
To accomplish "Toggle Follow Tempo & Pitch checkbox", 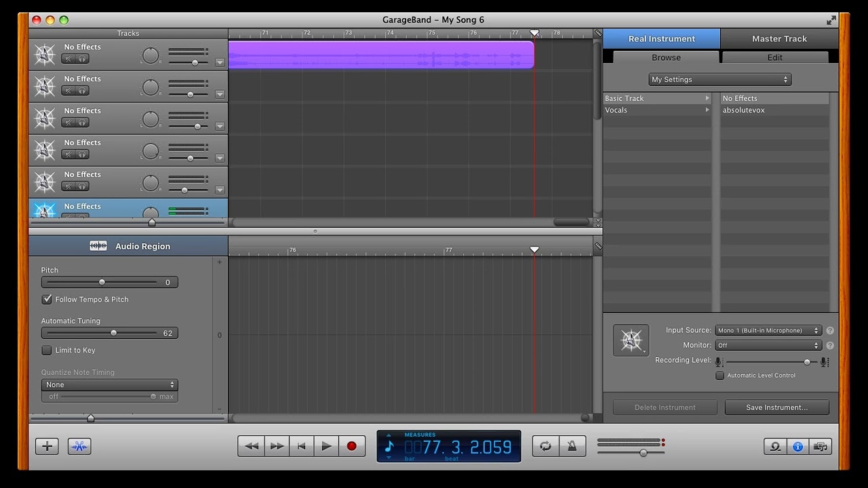I will coord(47,299).
